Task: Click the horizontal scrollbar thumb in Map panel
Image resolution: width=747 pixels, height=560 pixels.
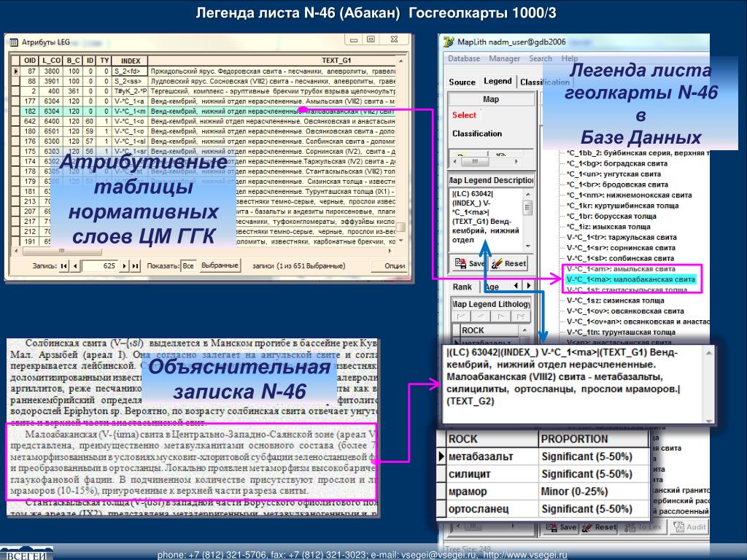Action: (x=474, y=161)
